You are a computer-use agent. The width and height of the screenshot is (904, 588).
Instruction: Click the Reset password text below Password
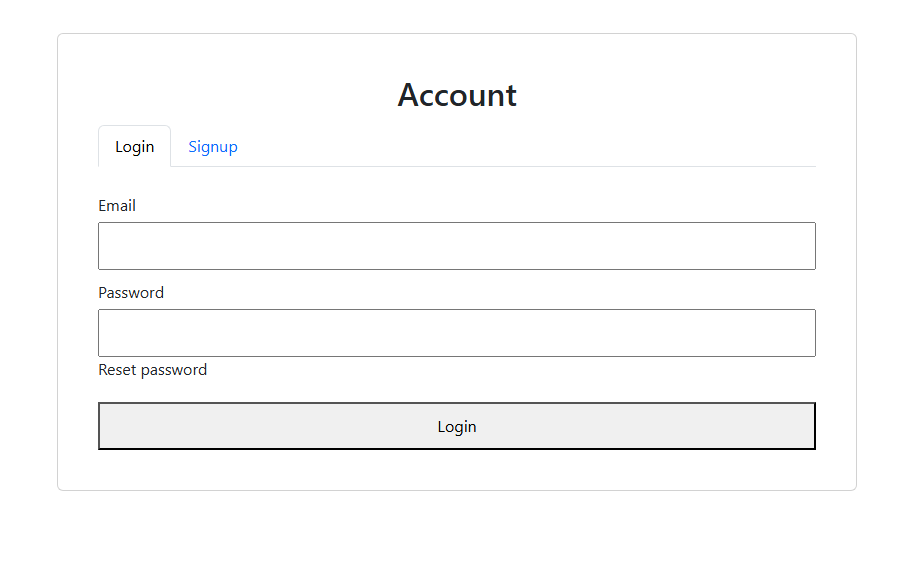pos(152,369)
